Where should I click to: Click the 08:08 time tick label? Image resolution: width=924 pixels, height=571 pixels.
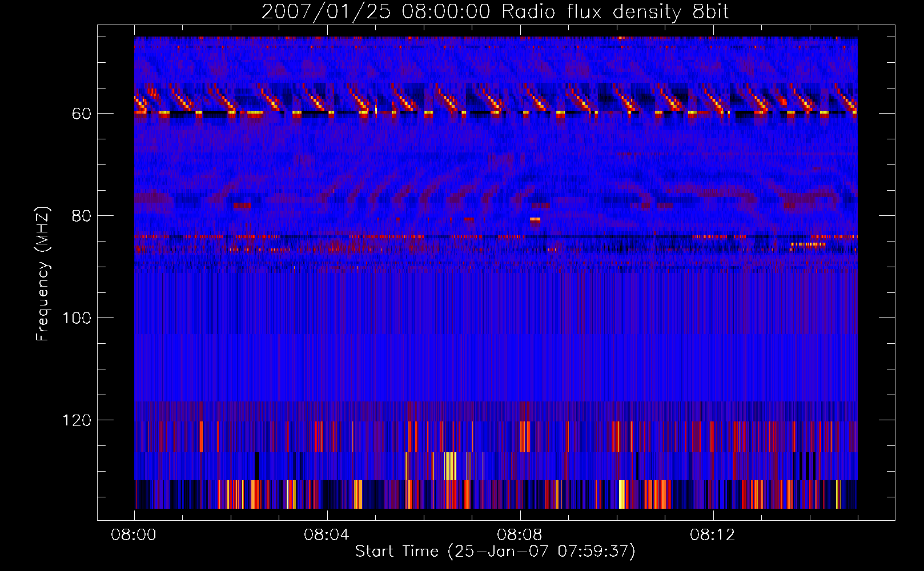pos(520,535)
